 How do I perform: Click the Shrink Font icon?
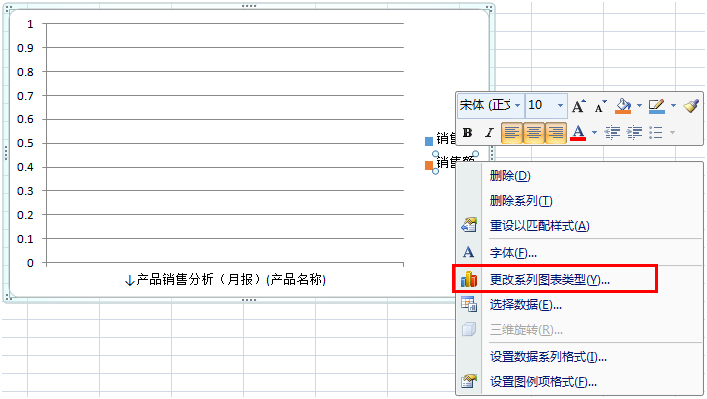601,106
